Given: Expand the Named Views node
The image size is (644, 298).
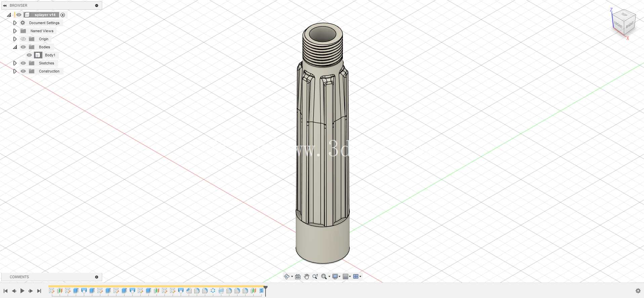Looking at the screenshot, I should 15,31.
